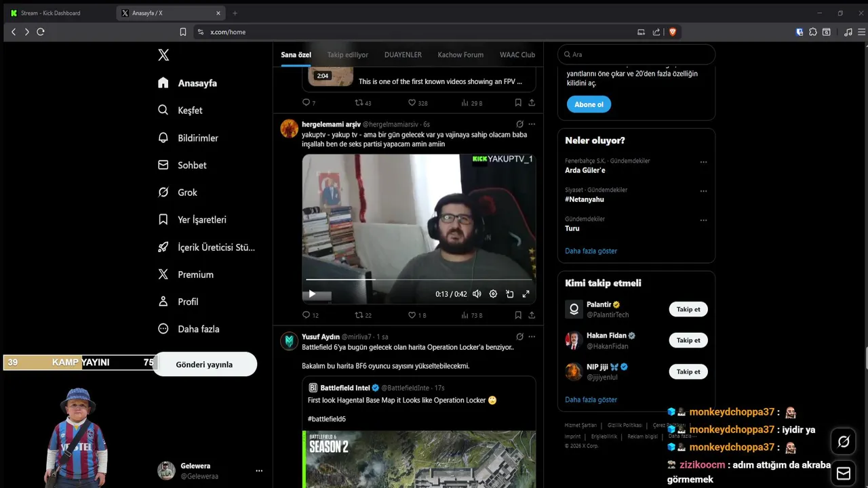
Task: Play the yakuptv video
Action: (312, 294)
